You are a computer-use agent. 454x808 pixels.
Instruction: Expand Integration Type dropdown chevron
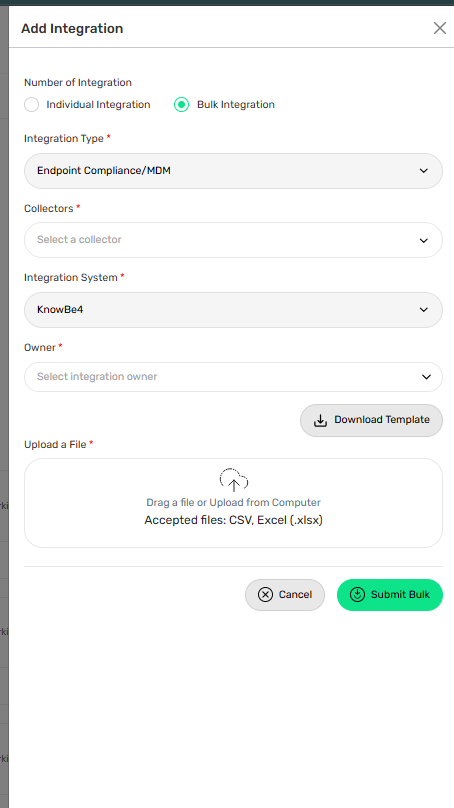(x=424, y=171)
